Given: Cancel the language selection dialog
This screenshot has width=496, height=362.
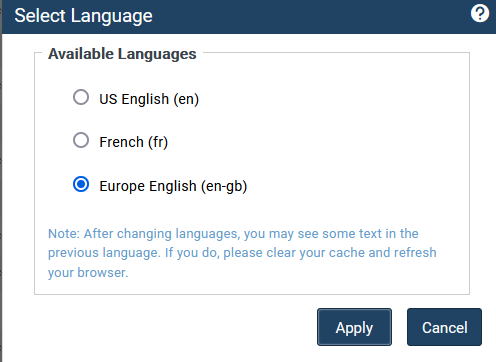Looking at the screenshot, I should coord(444,327).
